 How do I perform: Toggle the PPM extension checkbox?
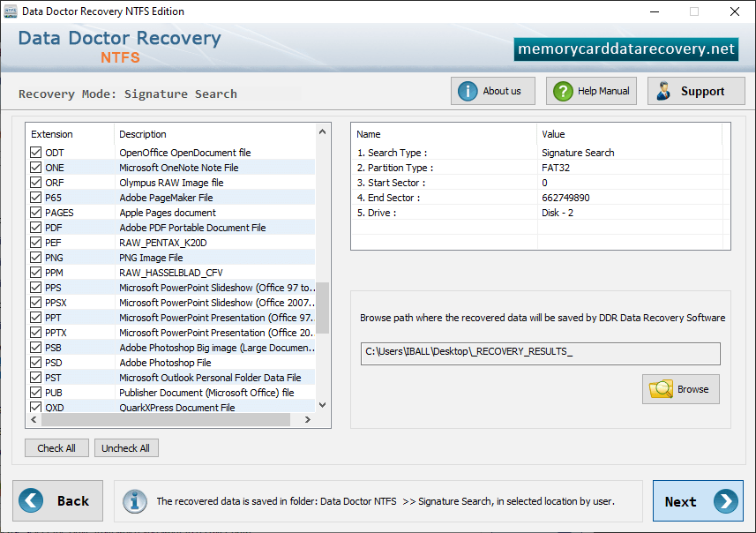pos(35,272)
